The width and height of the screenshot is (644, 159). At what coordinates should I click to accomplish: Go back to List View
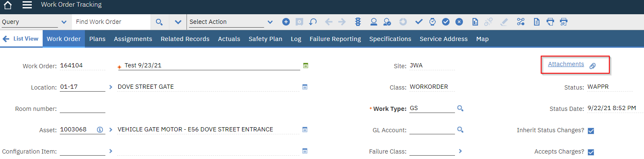click(x=21, y=39)
